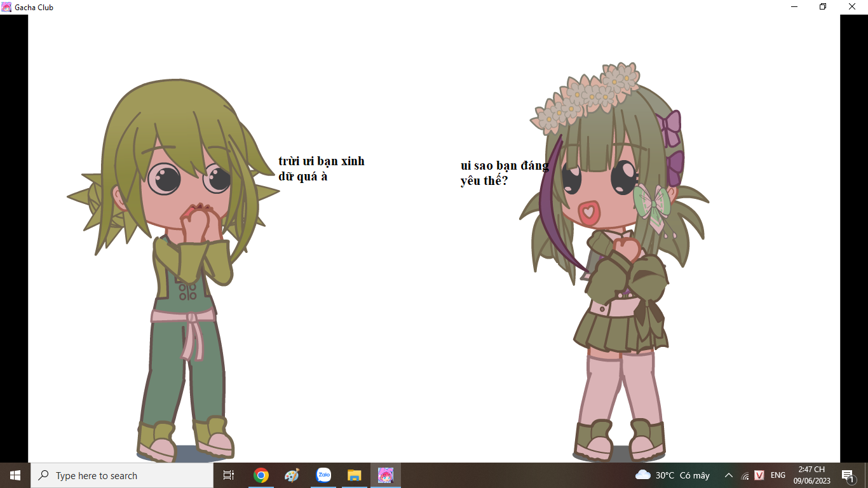868x488 pixels.
Task: Open the network/Wi-Fi tray icon
Action: tap(745, 475)
